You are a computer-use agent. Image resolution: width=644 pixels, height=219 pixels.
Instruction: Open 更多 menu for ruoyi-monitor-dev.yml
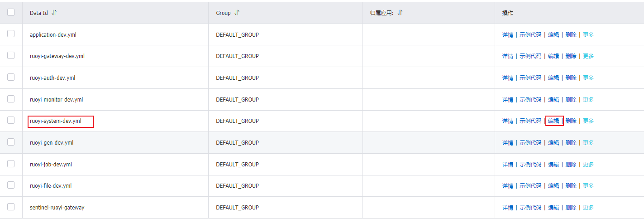click(588, 100)
